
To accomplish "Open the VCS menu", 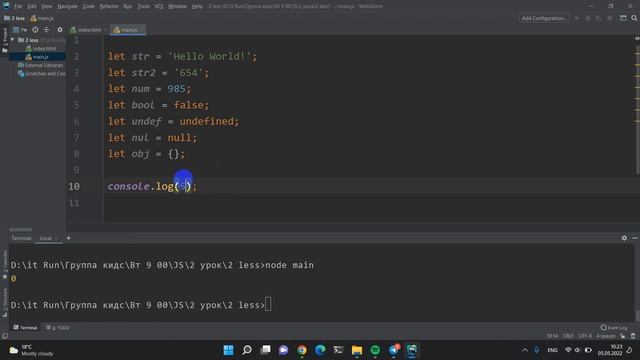I will pyautogui.click(x=159, y=6).
